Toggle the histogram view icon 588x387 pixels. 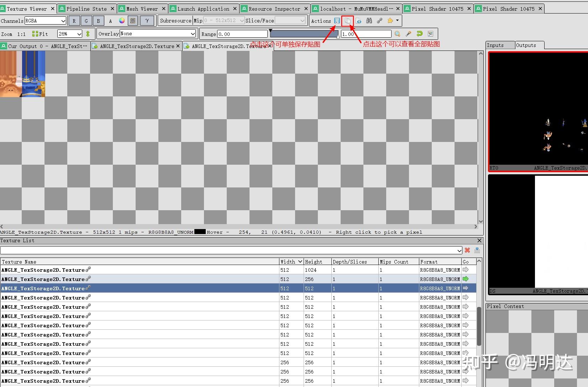[x=430, y=34]
